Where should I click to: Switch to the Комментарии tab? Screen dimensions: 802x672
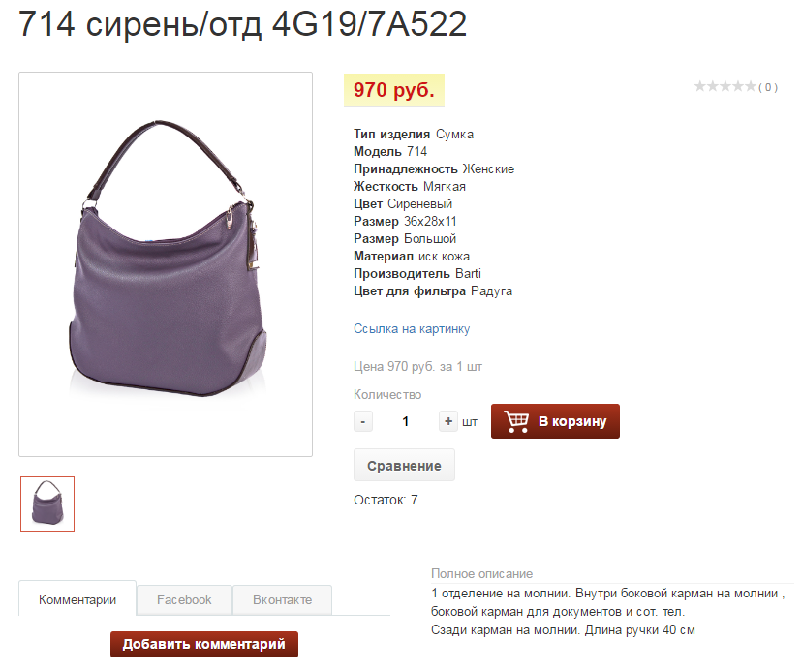[77, 599]
